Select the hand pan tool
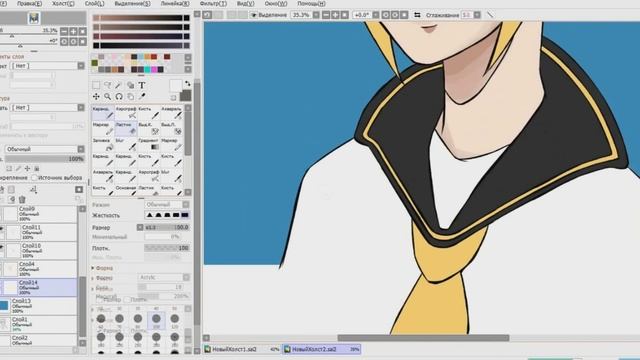 pos(130,97)
